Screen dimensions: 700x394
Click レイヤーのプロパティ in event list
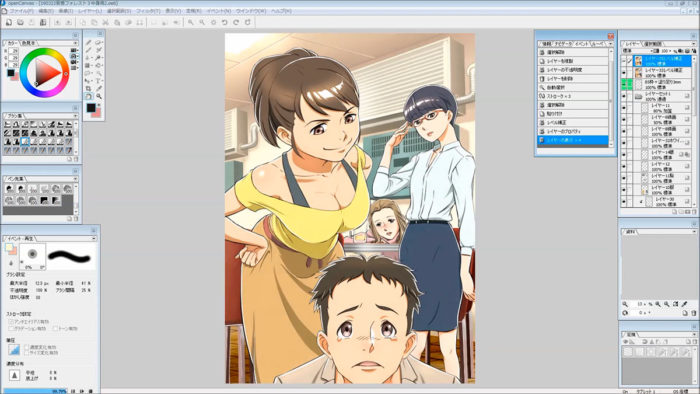(x=573, y=131)
